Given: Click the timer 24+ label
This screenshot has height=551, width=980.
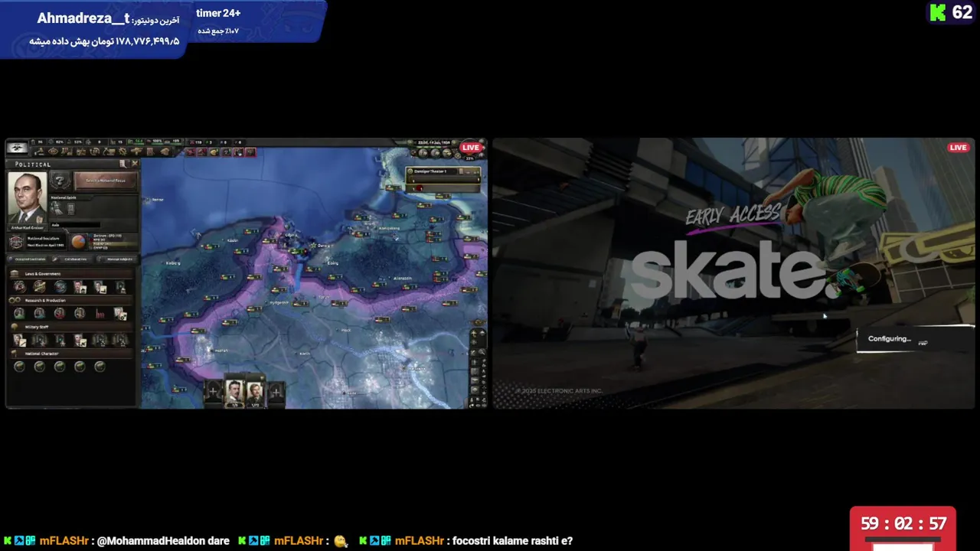Looking at the screenshot, I should [x=218, y=13].
